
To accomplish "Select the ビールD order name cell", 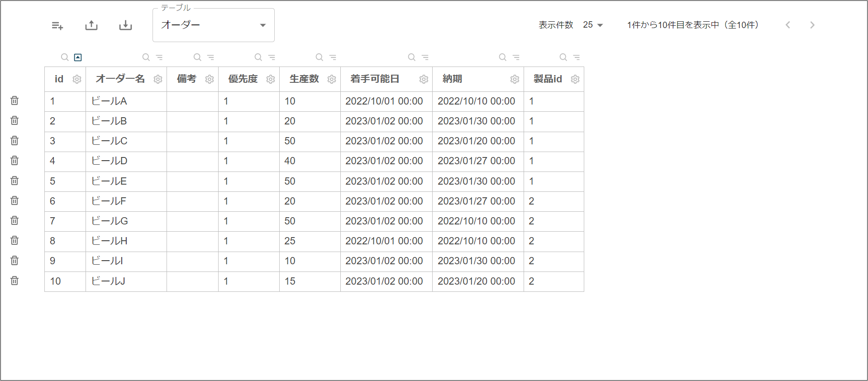I will pyautogui.click(x=126, y=161).
